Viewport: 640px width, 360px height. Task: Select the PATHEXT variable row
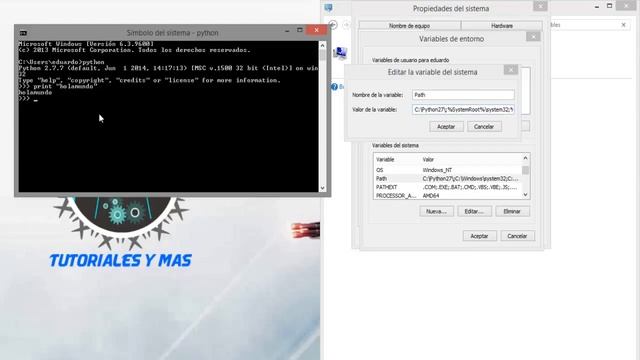click(447, 187)
